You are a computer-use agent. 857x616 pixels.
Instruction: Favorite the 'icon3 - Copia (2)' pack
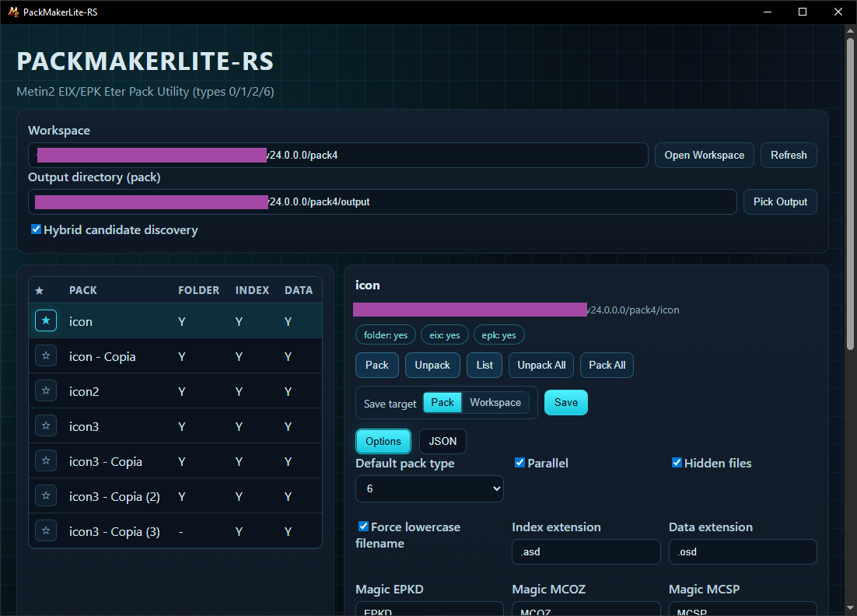[x=46, y=495]
